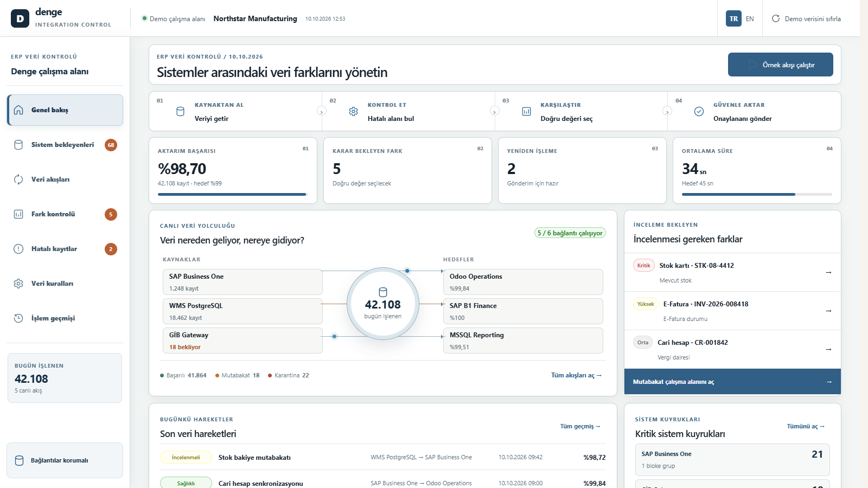Click the Aktarım başarısı progress bar

point(233,194)
